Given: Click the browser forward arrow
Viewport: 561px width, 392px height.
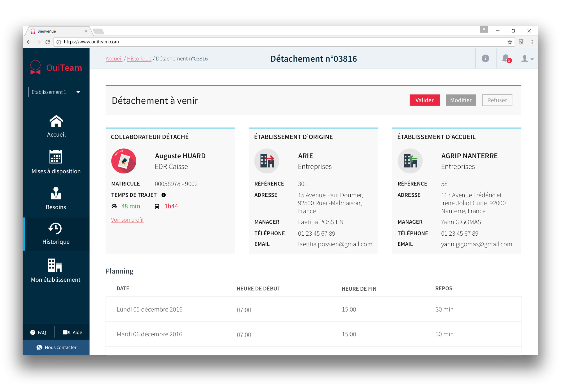Looking at the screenshot, I should 38,42.
